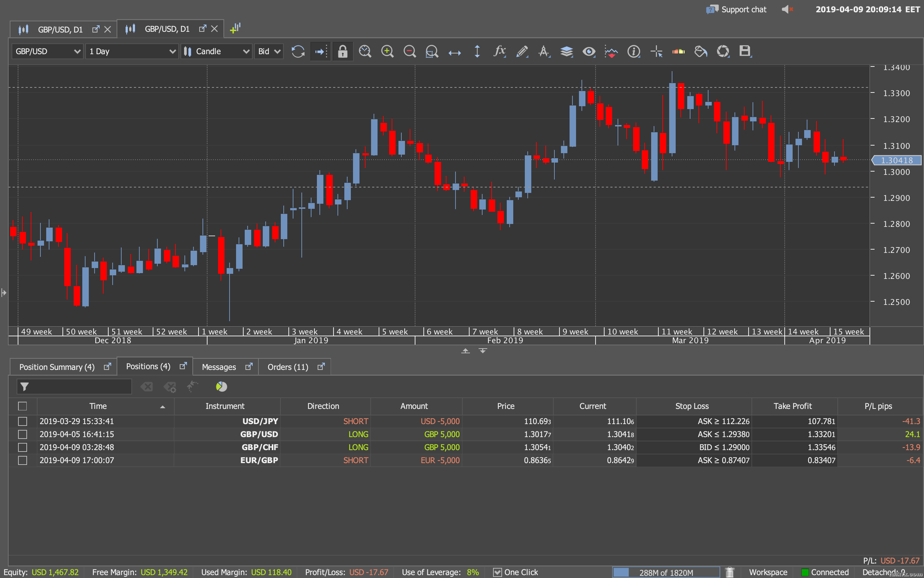This screenshot has width=924, height=578.
Task: Check the GBP/CHF position checkbox
Action: tap(22, 447)
